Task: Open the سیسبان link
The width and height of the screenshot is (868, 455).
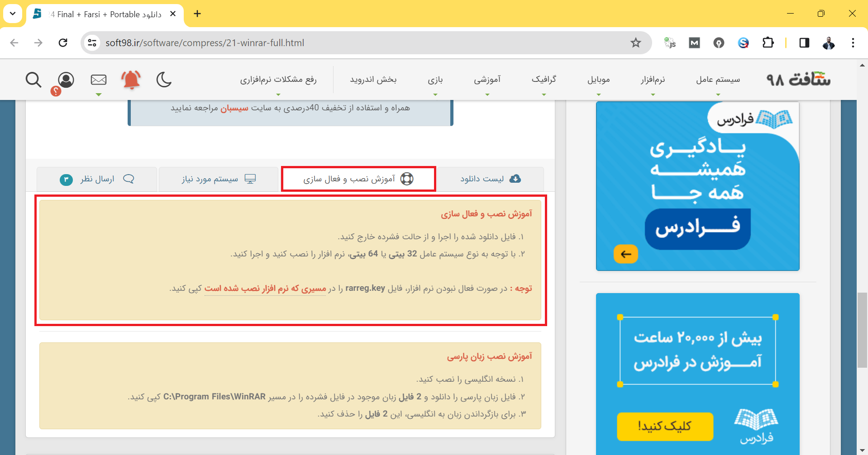Action: (234, 108)
